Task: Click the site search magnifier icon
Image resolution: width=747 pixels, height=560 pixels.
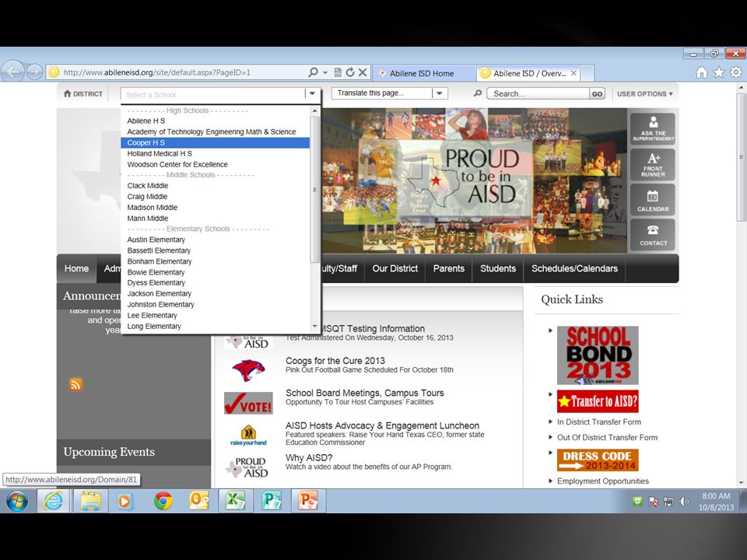Action: tap(477, 94)
